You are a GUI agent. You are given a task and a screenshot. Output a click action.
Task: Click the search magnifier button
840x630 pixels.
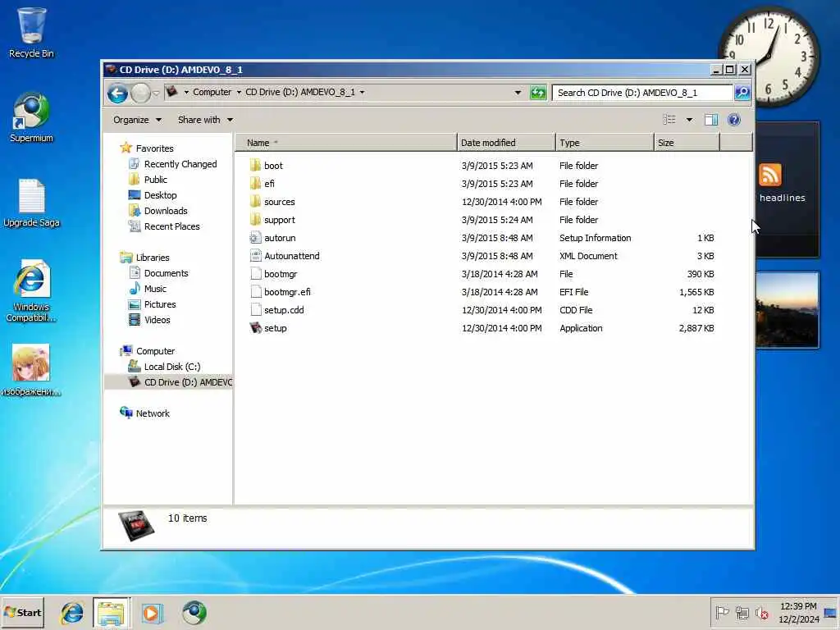point(742,93)
